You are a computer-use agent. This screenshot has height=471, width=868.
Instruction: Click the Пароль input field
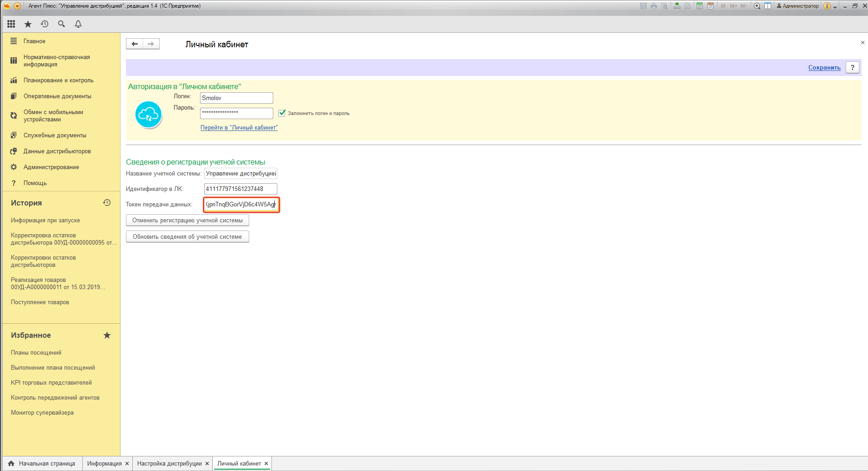(x=236, y=113)
